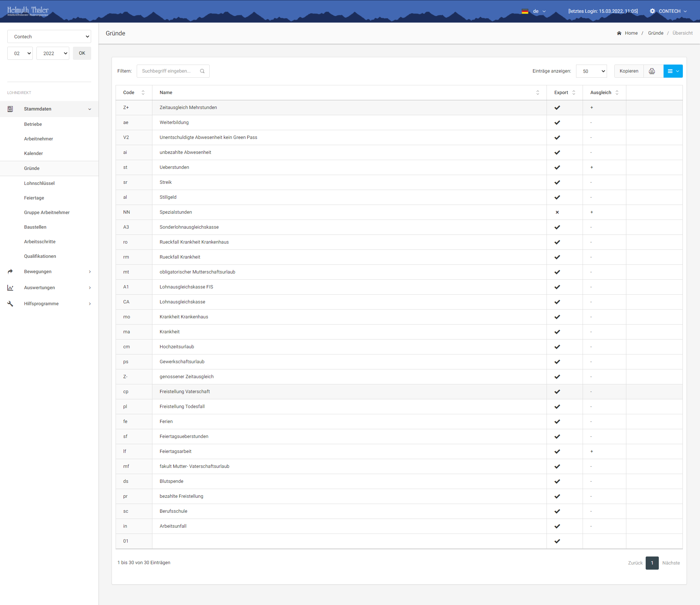Toggle the export checkmark for the Streik row
Viewport: 700px width, 605px height.
557,182
